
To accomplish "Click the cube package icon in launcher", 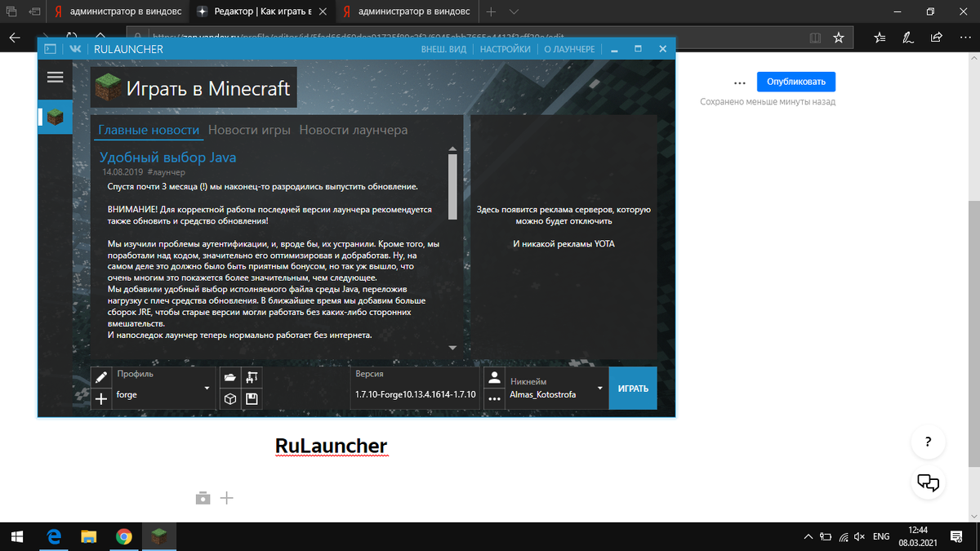I will pyautogui.click(x=230, y=399).
